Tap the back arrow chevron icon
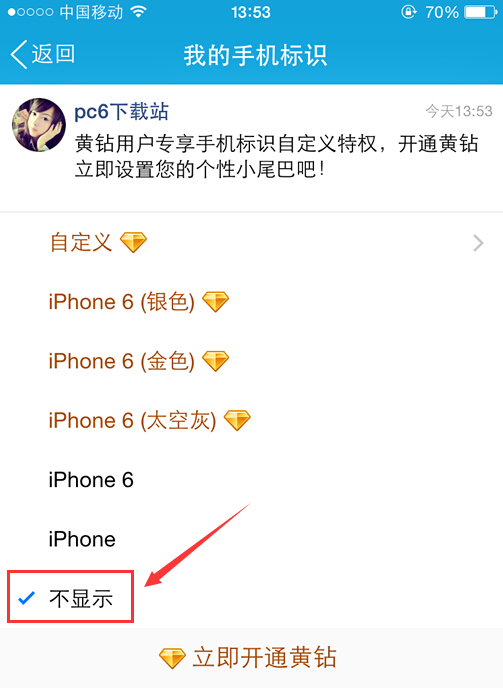 pyautogui.click(x=19, y=55)
